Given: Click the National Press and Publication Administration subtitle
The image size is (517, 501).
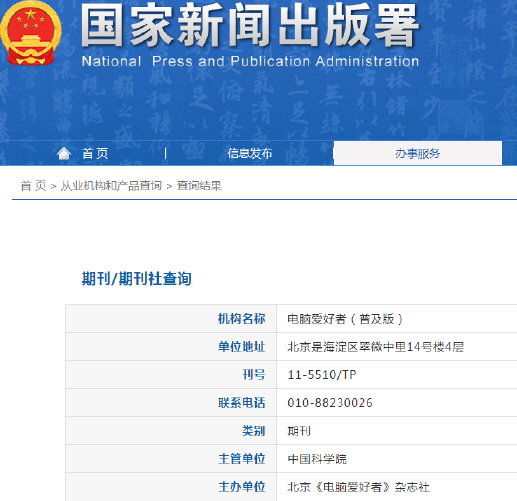Looking at the screenshot, I should coord(250,61).
